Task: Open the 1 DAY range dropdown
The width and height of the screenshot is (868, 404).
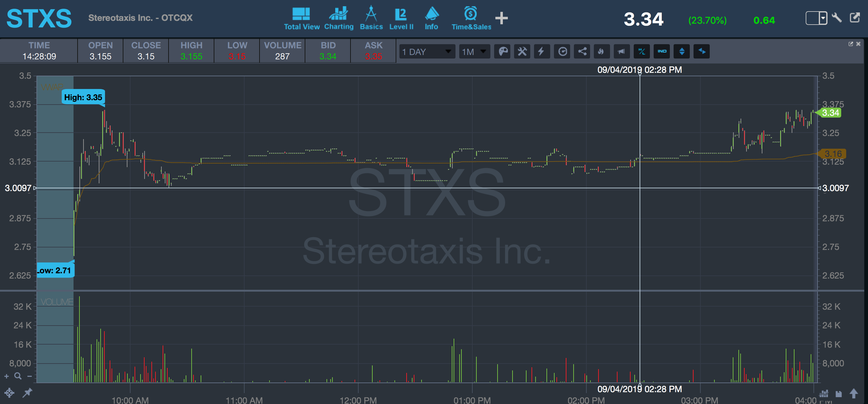Action: point(427,51)
